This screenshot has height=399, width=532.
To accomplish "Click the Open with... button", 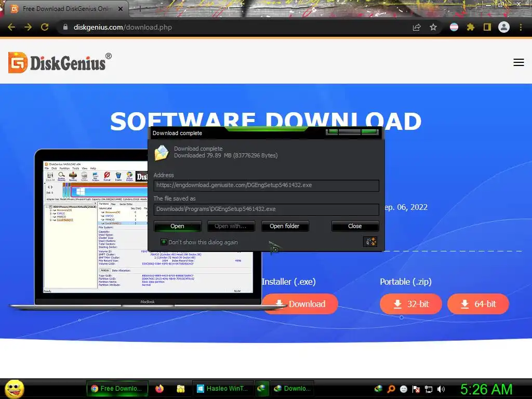I will [231, 226].
